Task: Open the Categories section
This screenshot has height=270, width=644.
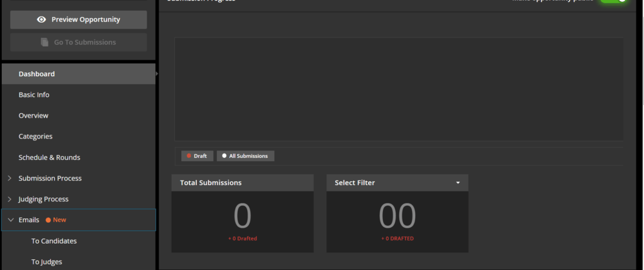Action: coord(79,137)
